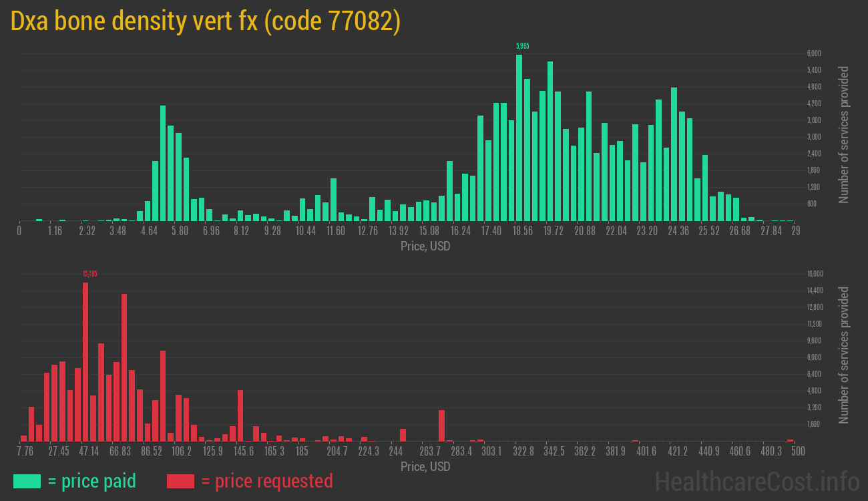The height and width of the screenshot is (501, 868).
Task: Click "Price, USD" title under the green chart
Action: pos(425,246)
